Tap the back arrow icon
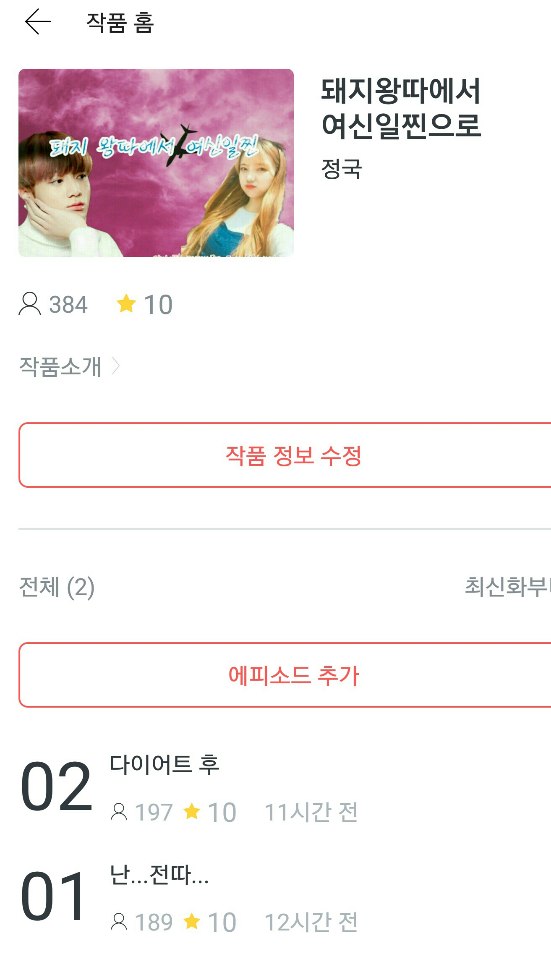Viewport: 551px width, 980px height. 38,21
